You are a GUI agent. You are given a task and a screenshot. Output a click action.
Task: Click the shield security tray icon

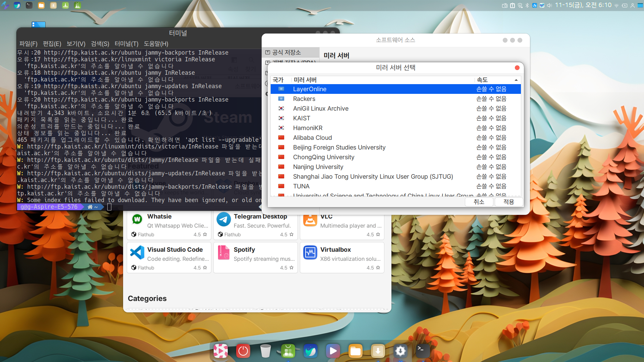(520, 5)
